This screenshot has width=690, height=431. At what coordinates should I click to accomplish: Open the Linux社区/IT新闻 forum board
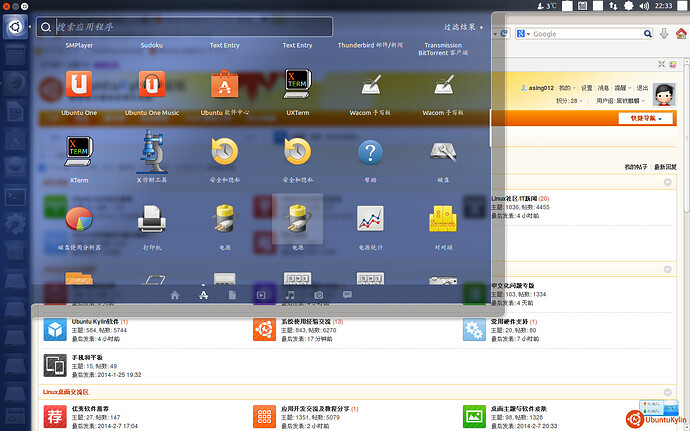pyautogui.click(x=514, y=199)
